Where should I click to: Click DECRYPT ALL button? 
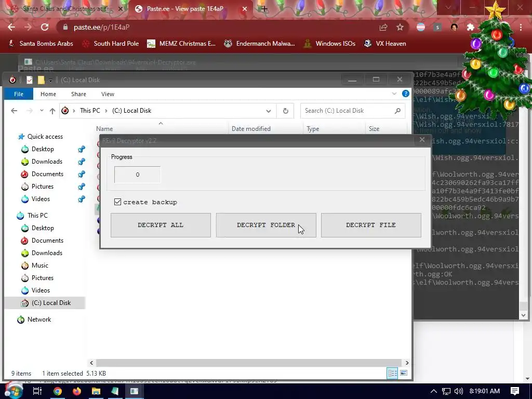click(161, 225)
